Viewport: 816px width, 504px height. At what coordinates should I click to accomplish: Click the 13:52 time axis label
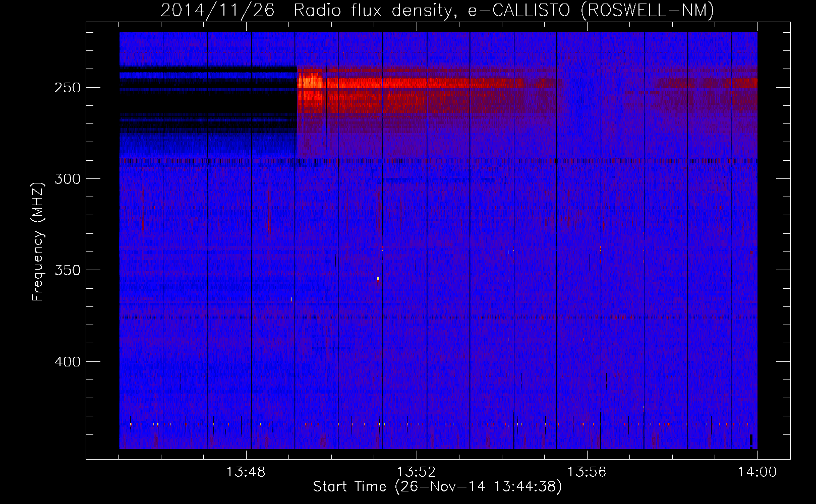(416, 472)
